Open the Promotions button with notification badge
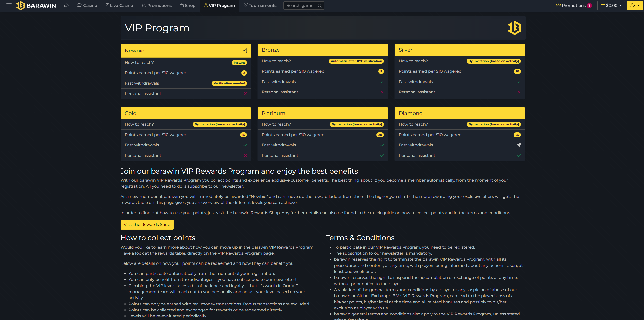The height and width of the screenshot is (320, 644). 574,5
